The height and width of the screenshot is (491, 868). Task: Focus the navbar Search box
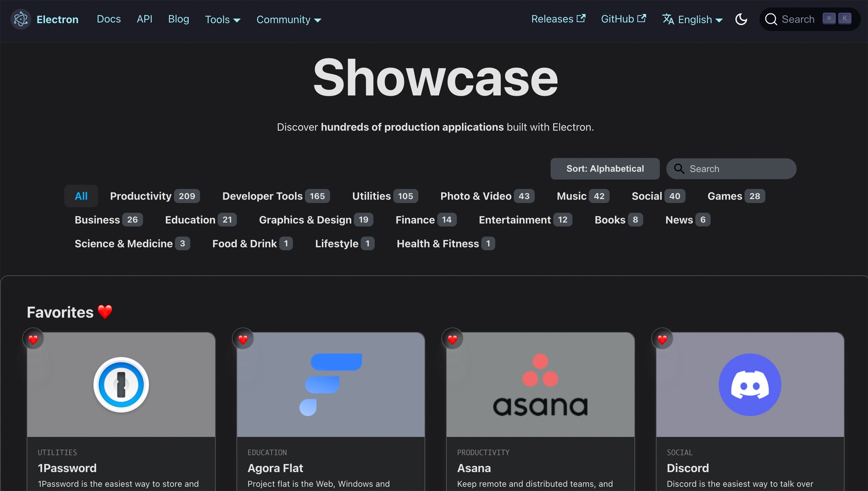[810, 19]
